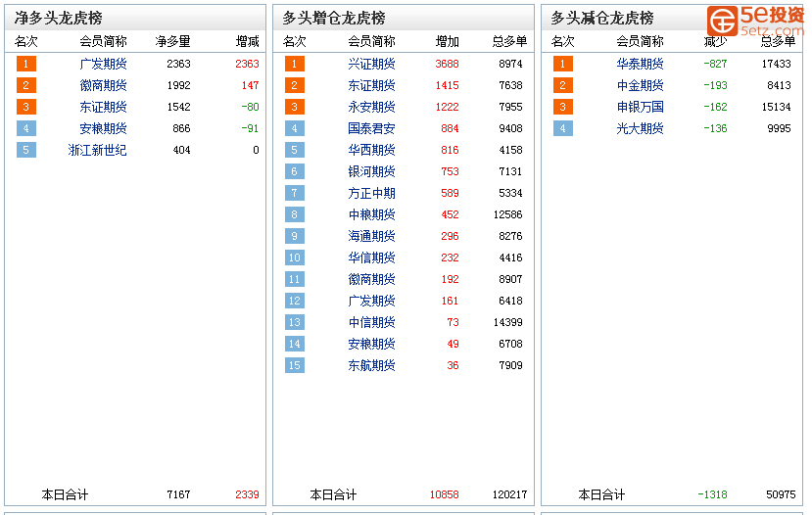812x515 pixels.
Task: Click the 净多头龙虎榜 panel title
Action: coord(58,19)
